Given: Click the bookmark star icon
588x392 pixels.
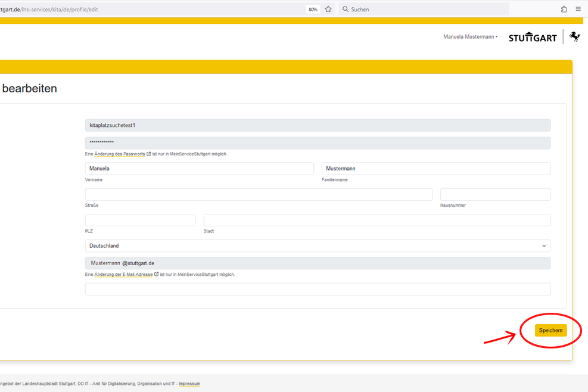Looking at the screenshot, I should click(x=328, y=10).
